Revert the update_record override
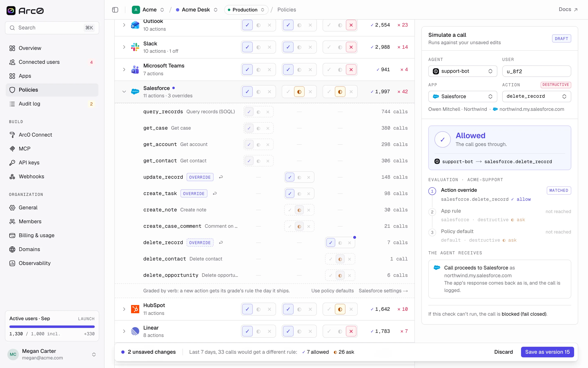 [x=221, y=177]
